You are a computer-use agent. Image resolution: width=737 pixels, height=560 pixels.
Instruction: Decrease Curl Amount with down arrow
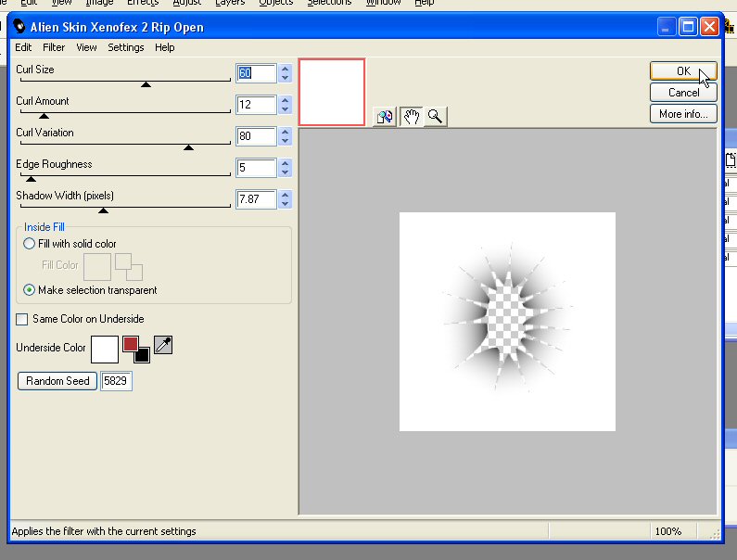coord(285,109)
